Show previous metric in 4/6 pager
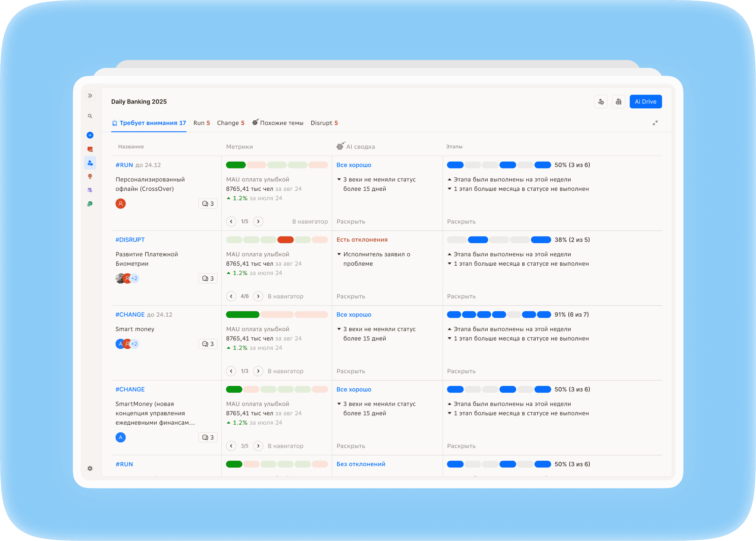 (x=231, y=296)
